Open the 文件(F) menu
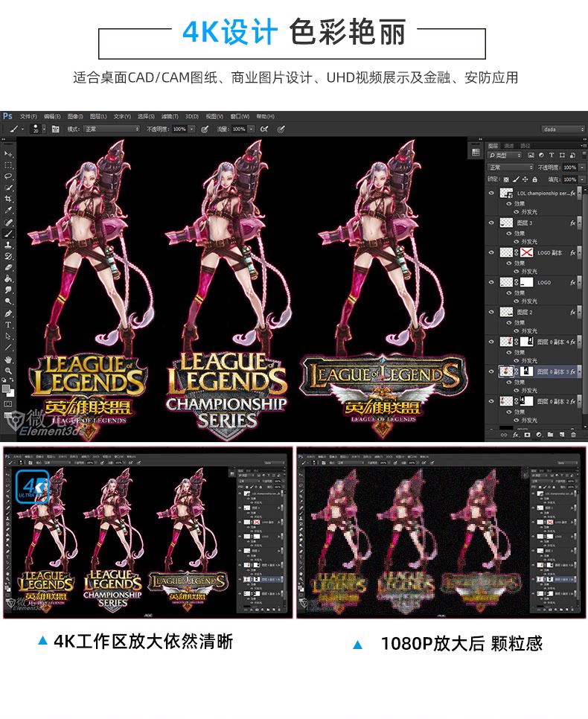588x719 pixels. 28,116
